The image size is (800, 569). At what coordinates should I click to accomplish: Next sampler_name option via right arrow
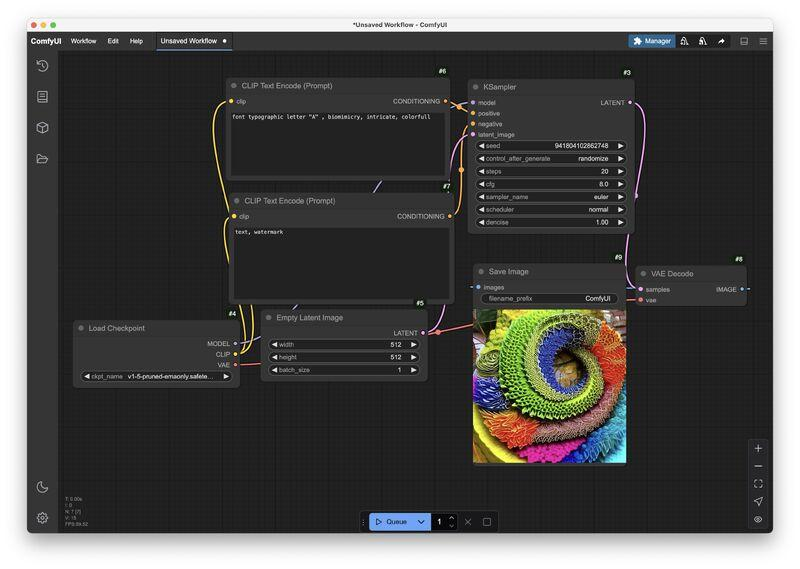click(x=620, y=197)
